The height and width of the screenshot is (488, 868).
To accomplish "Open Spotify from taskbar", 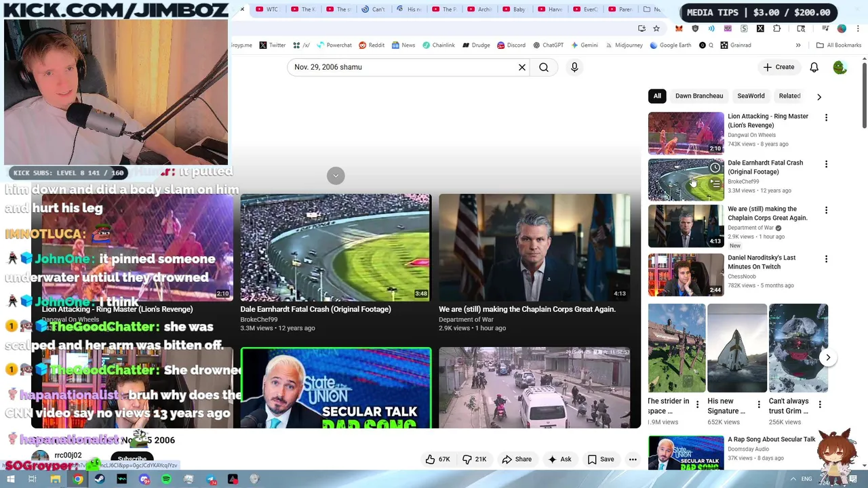I will coord(166,479).
